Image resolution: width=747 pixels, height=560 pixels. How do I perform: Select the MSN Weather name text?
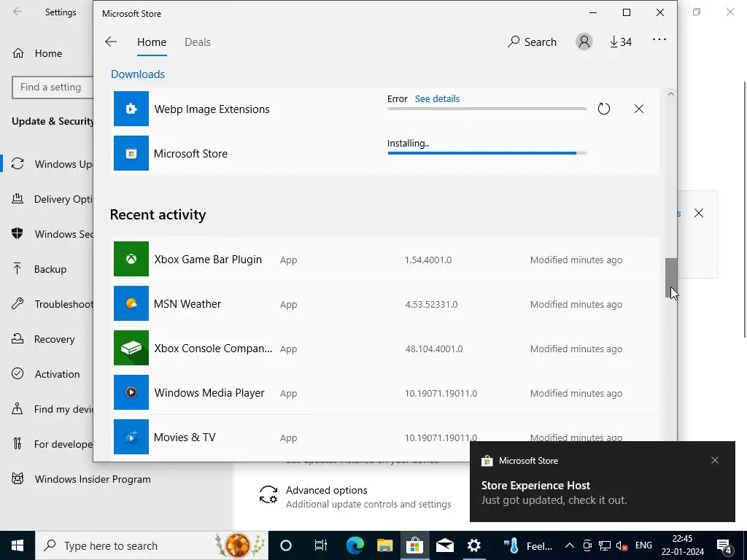[187, 304]
